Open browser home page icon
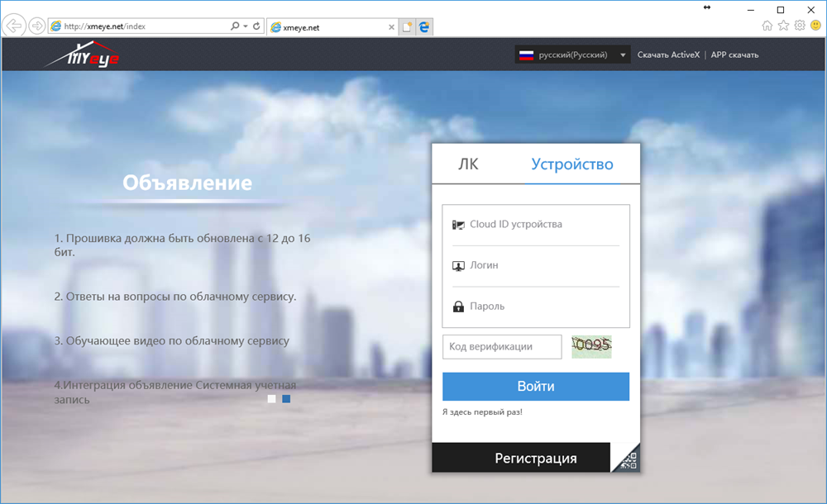The height and width of the screenshot is (504, 827). pyautogui.click(x=767, y=26)
